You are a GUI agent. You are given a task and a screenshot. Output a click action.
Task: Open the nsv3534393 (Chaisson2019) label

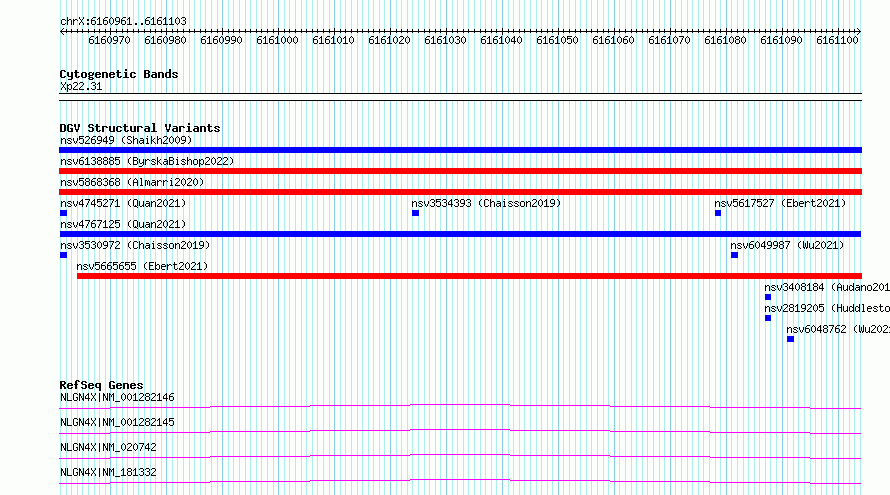point(486,203)
